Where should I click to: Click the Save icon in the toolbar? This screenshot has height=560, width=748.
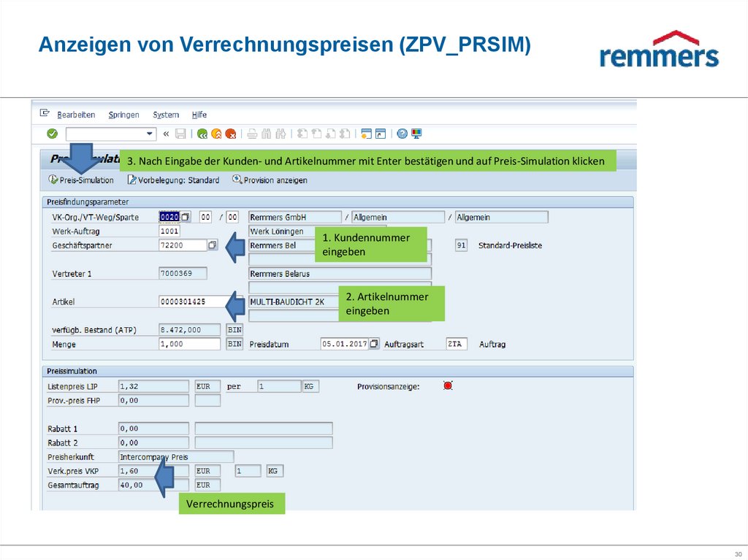[181, 134]
